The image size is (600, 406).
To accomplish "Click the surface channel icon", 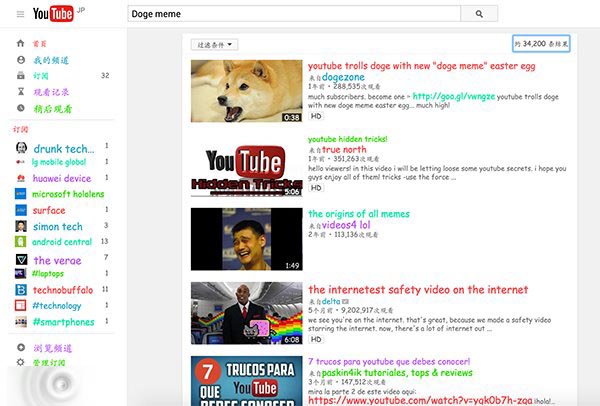I will point(21,210).
